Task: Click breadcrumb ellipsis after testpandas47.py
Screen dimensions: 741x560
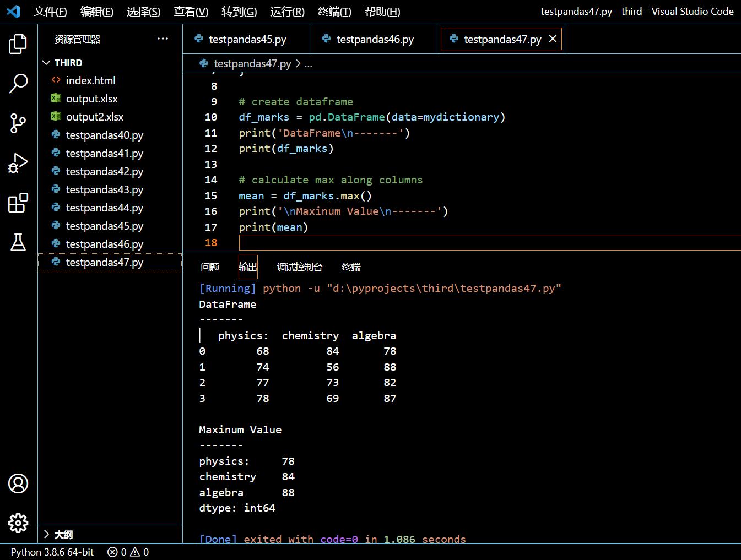Action: click(x=309, y=64)
